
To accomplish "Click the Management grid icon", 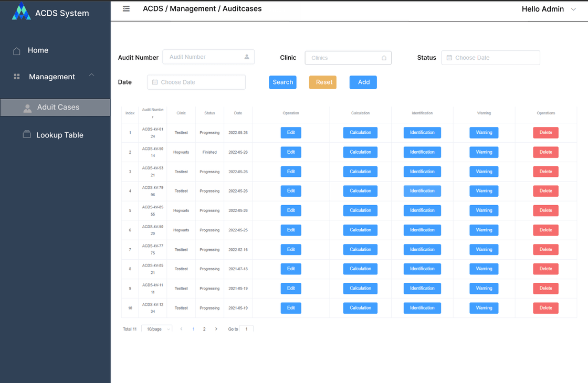I will click(x=17, y=77).
